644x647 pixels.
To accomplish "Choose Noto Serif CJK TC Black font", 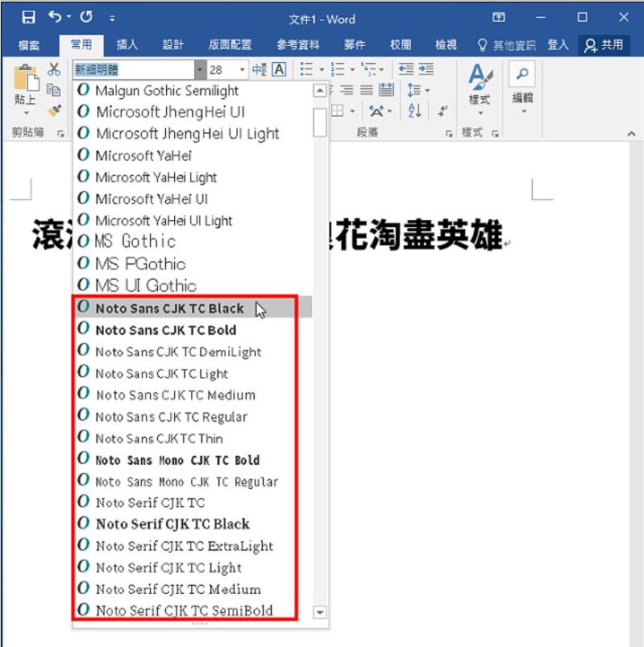I will pos(193,524).
